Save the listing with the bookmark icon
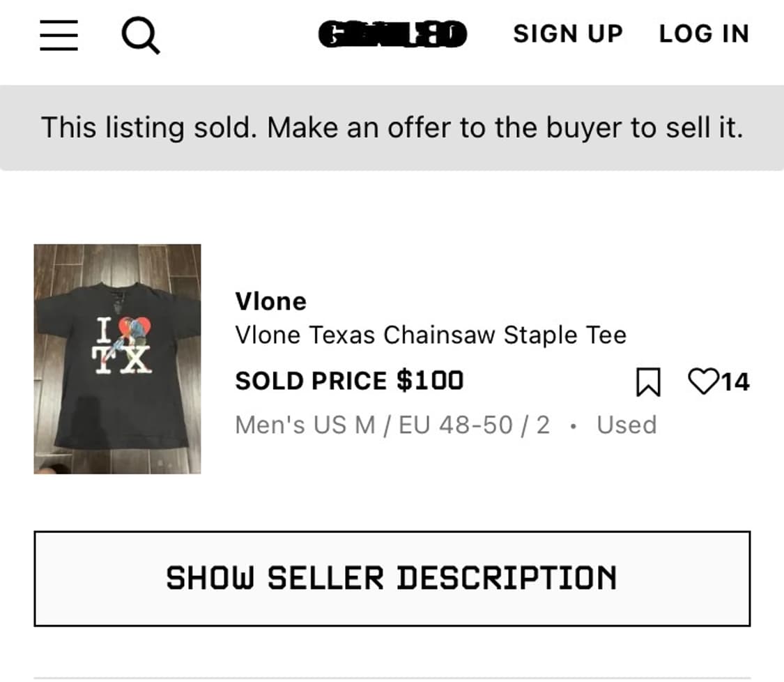 pos(649,382)
